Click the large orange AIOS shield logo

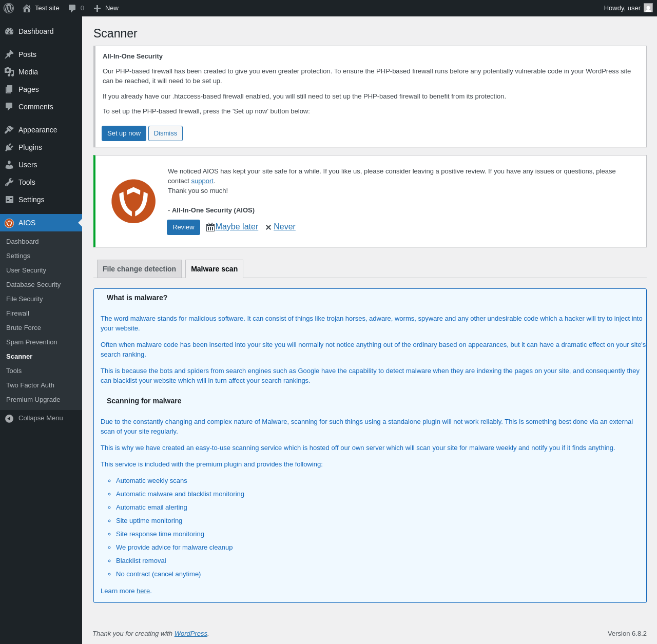point(133,201)
